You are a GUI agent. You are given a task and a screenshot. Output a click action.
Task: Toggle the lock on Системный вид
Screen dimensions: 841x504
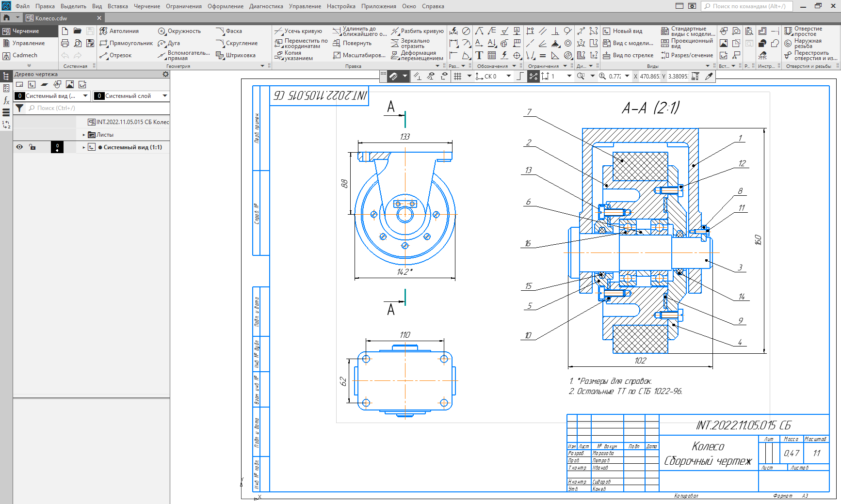pos(32,147)
